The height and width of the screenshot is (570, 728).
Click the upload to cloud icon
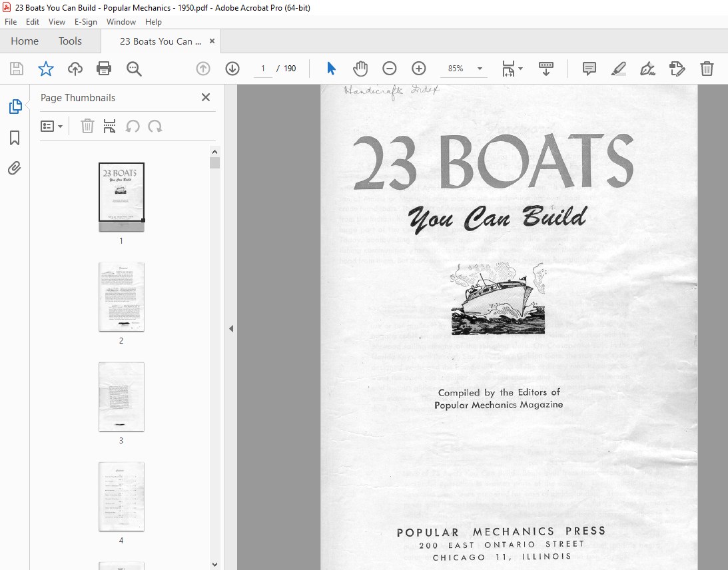click(75, 69)
